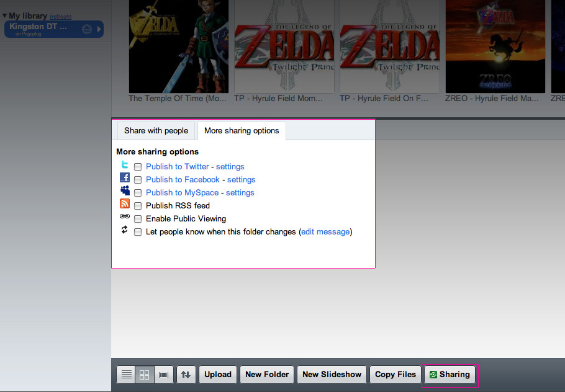Select the More sharing options tab
565x392 pixels.
pos(242,131)
